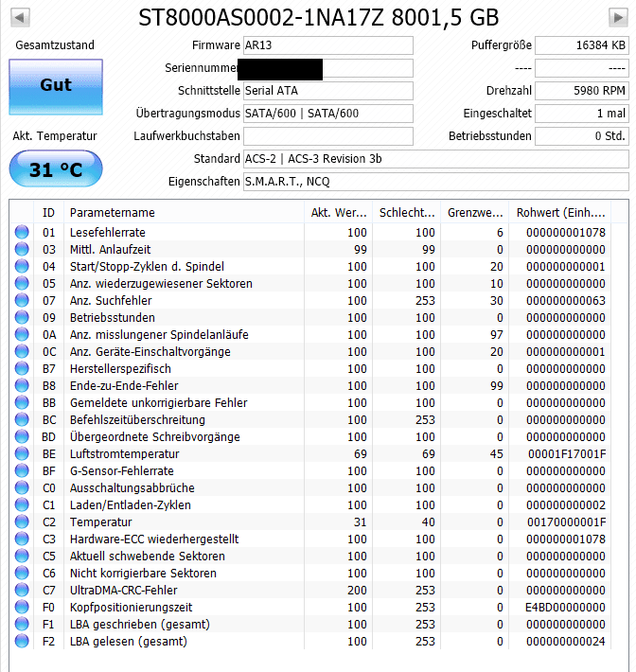
Task: Go to next disk with right arrow
Action: tap(618, 18)
